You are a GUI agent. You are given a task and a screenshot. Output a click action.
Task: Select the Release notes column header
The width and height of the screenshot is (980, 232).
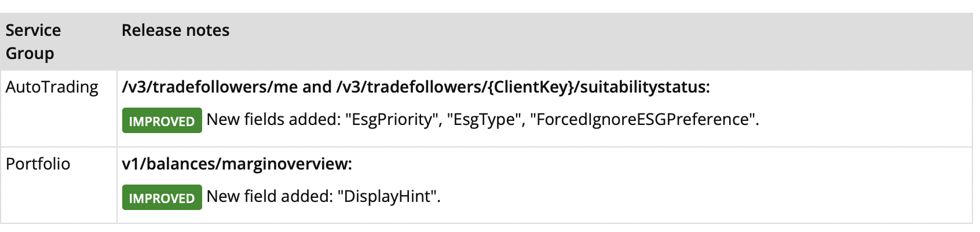pyautogui.click(x=175, y=30)
